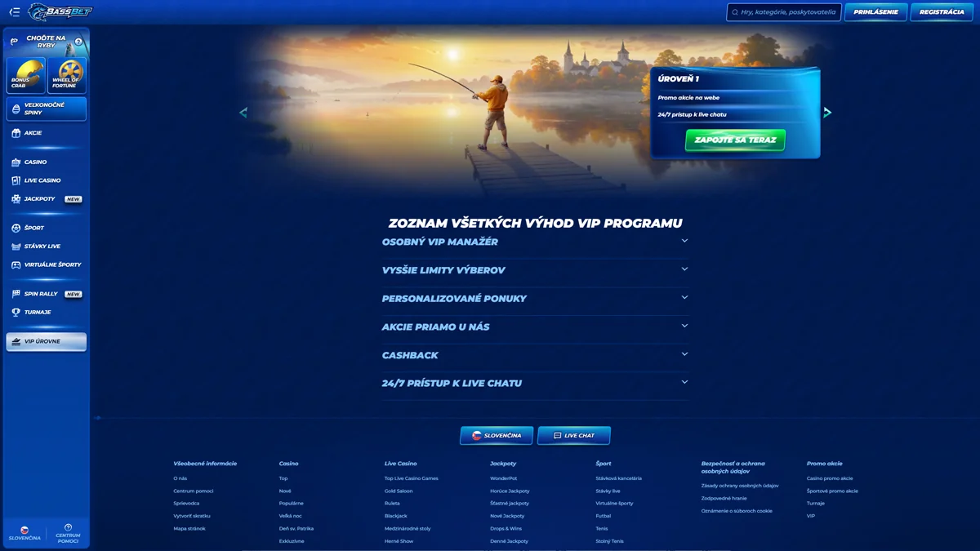Screen dimensions: 980x551
Task: Click Slovenčina flag icon in sidebar
Action: [24, 530]
